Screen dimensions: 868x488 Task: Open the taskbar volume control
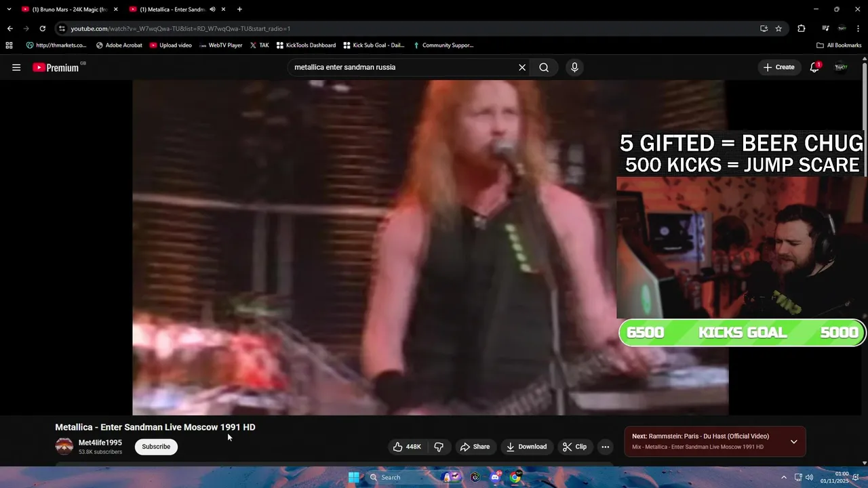point(809,477)
